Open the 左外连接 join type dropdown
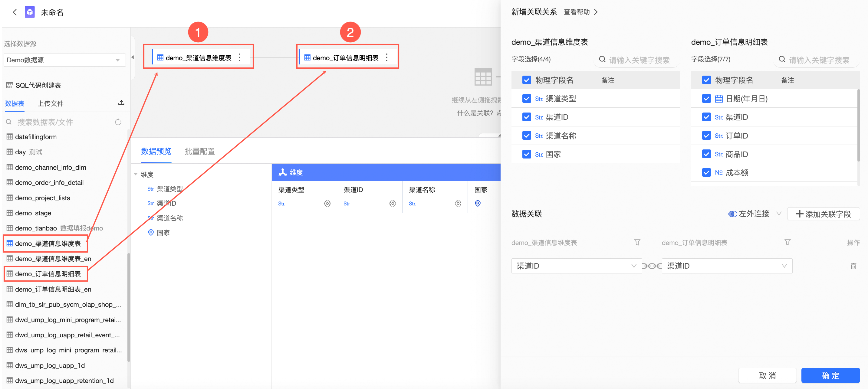The height and width of the screenshot is (389, 868). pos(755,214)
